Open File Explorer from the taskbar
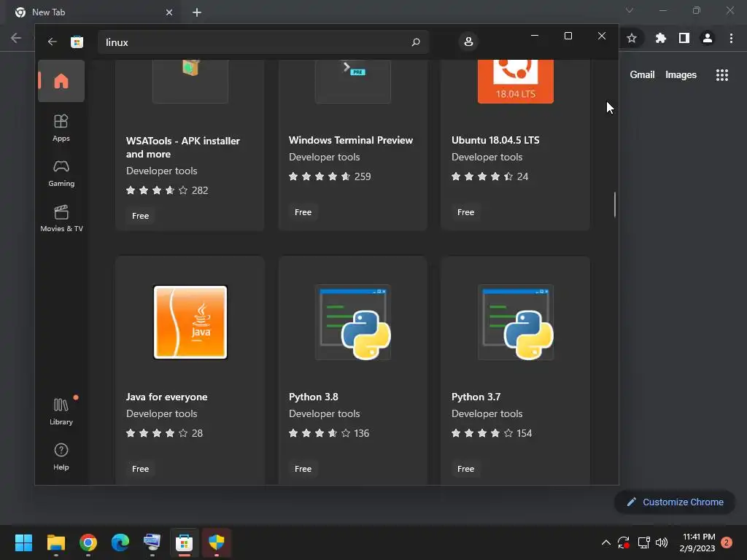This screenshot has height=560, width=747. [x=56, y=542]
